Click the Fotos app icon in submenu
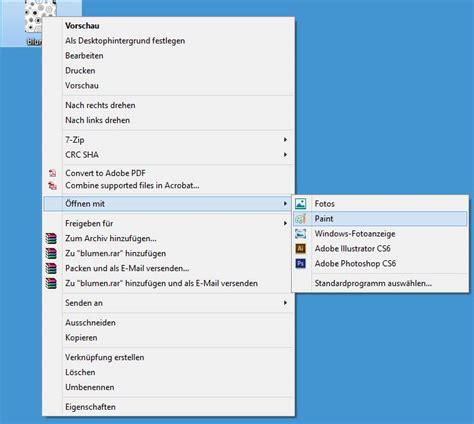Image resolution: width=474 pixels, height=424 pixels. 300,204
